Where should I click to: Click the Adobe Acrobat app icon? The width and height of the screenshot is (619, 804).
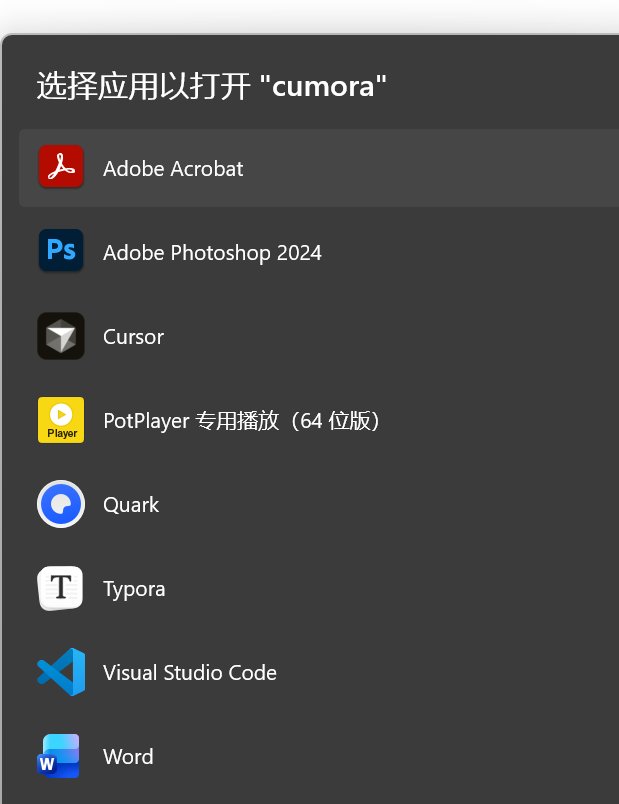pos(61,166)
